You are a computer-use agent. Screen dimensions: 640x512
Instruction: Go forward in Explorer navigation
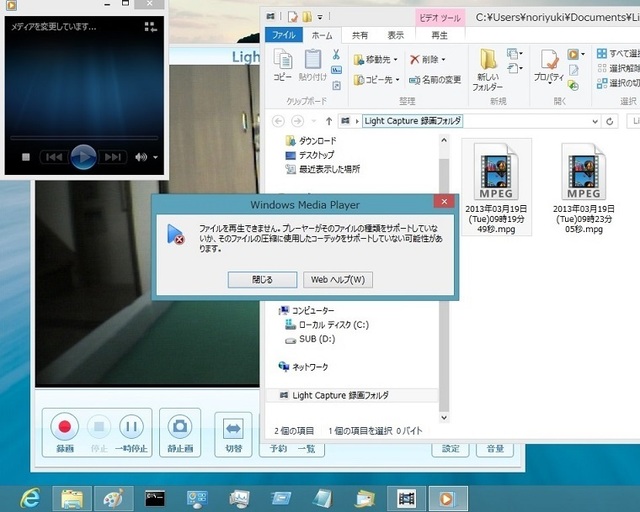coord(297,121)
